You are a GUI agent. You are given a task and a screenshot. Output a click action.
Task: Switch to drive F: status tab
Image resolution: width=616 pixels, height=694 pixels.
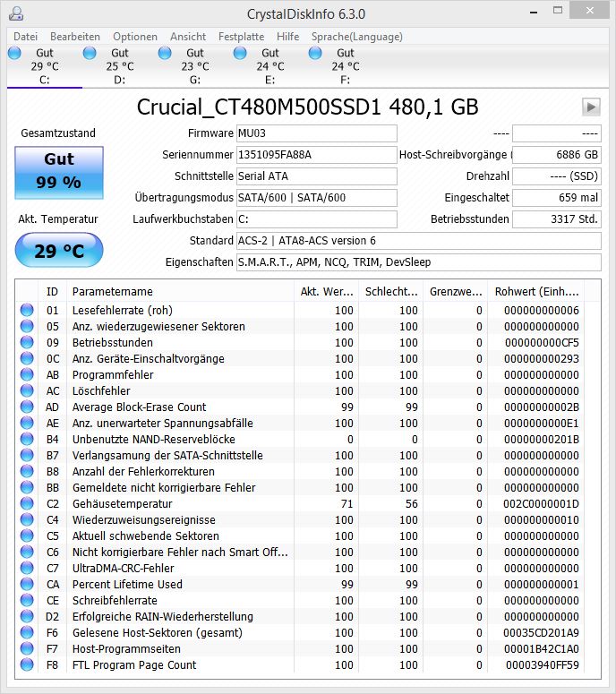346,66
